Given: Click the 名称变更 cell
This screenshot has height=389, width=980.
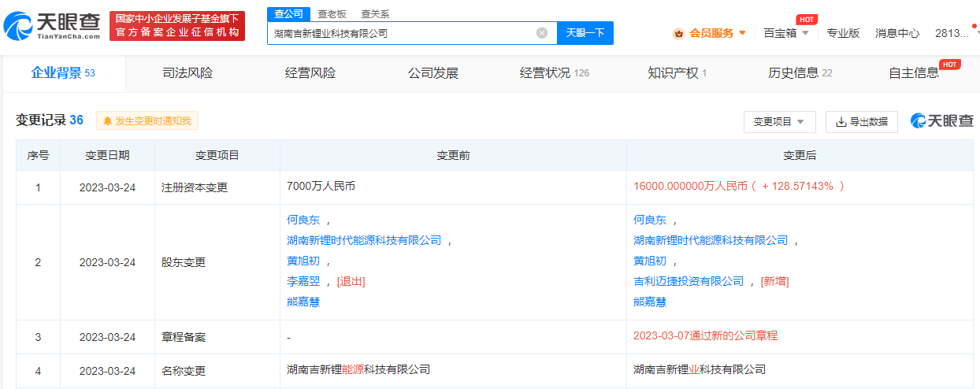Looking at the screenshot, I should [x=217, y=370].
